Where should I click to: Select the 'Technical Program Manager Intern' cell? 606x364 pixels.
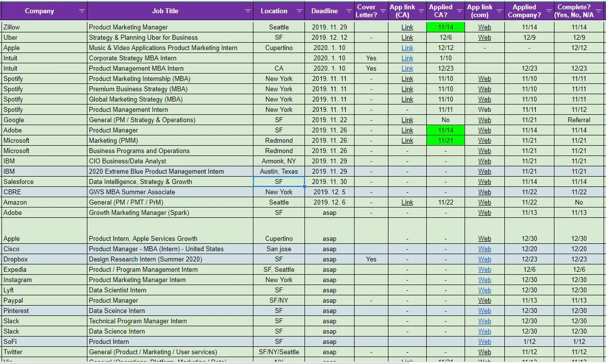170,321
